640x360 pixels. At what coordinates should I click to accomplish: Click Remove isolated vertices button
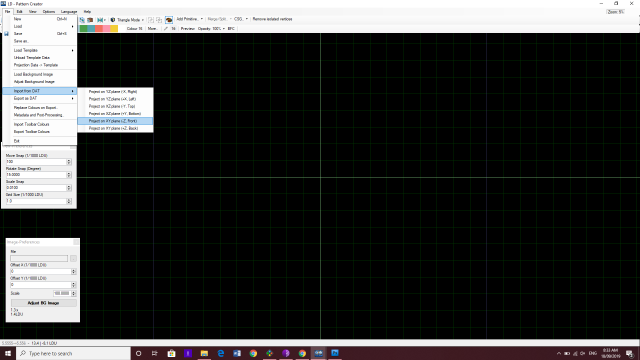(272, 19)
